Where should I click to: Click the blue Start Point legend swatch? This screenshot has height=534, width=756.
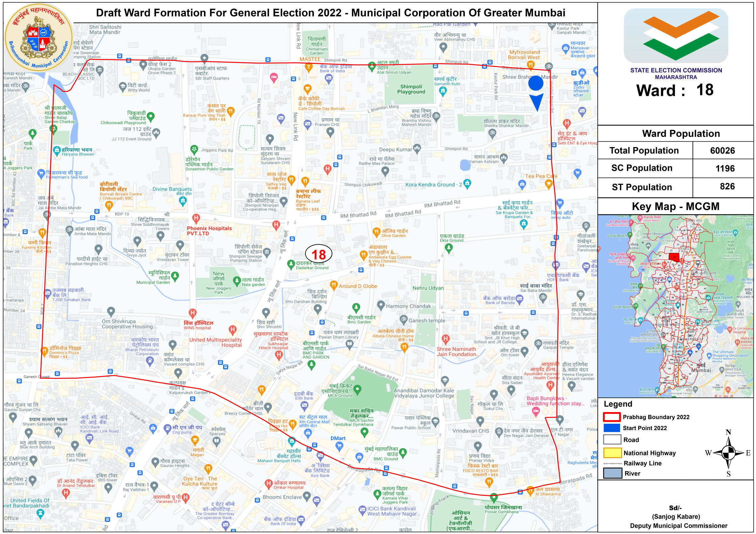click(612, 428)
